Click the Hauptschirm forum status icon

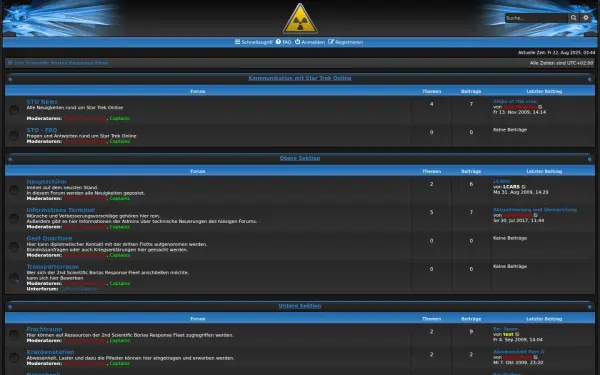tap(14, 190)
